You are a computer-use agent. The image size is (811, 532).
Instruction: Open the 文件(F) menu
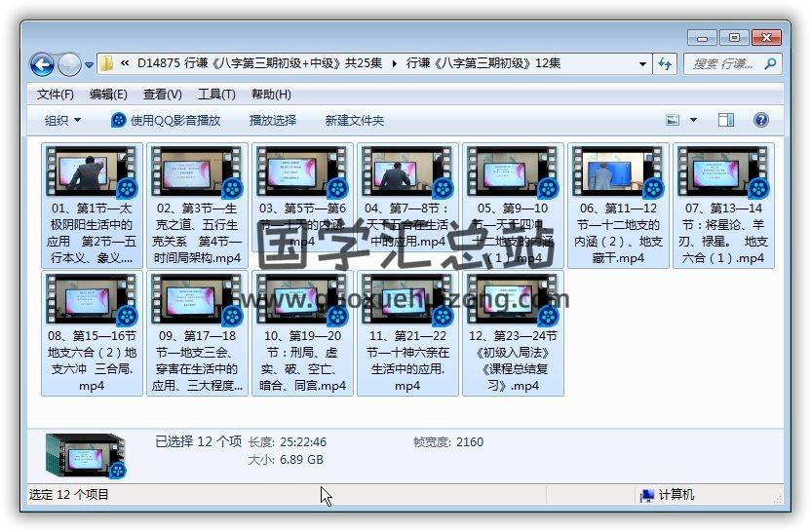55,95
